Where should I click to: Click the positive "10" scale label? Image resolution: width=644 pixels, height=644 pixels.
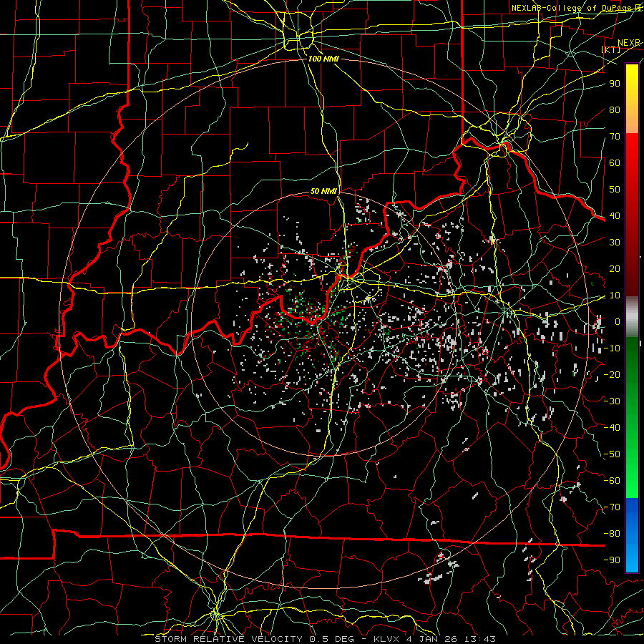coord(615,296)
